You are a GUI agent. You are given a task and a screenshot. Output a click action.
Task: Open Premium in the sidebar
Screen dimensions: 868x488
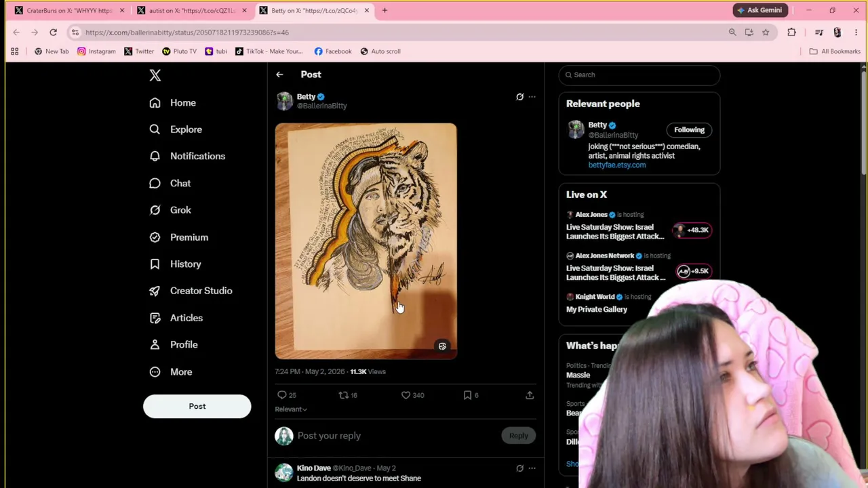[x=179, y=237]
